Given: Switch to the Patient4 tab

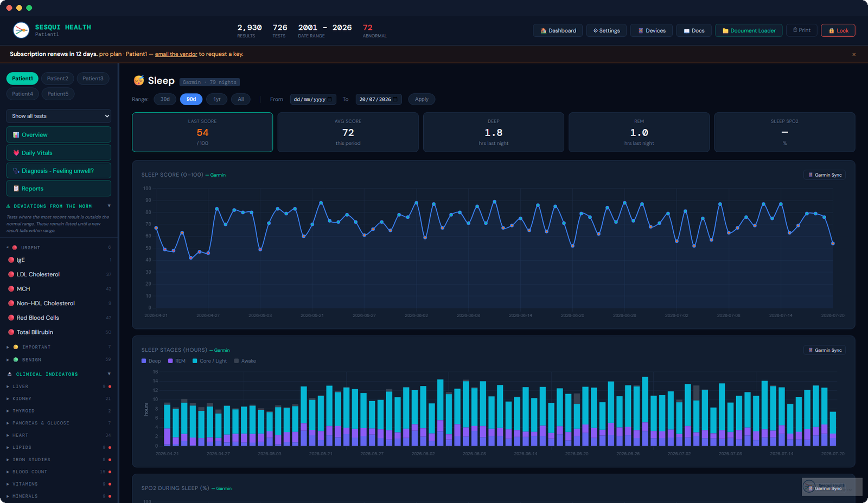Looking at the screenshot, I should [x=23, y=94].
